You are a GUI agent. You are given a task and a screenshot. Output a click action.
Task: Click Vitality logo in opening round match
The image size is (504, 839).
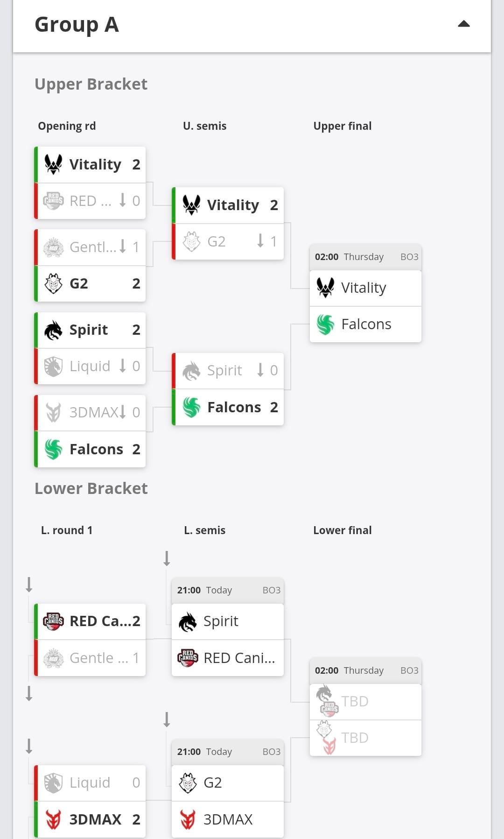point(53,164)
